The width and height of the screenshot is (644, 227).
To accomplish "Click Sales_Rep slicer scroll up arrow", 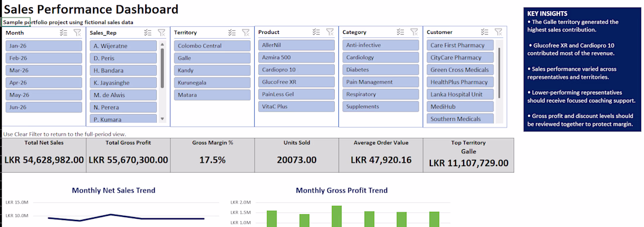I will 162,44.
